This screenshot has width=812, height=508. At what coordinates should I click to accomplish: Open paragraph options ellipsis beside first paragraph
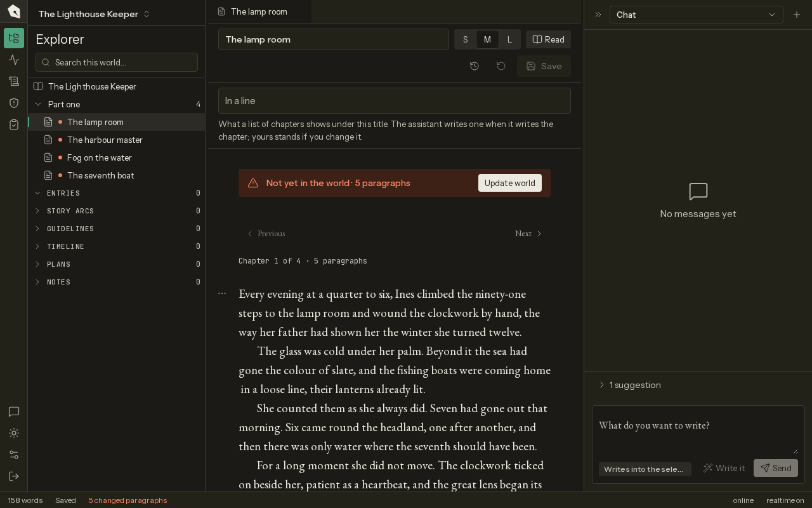pos(222,293)
